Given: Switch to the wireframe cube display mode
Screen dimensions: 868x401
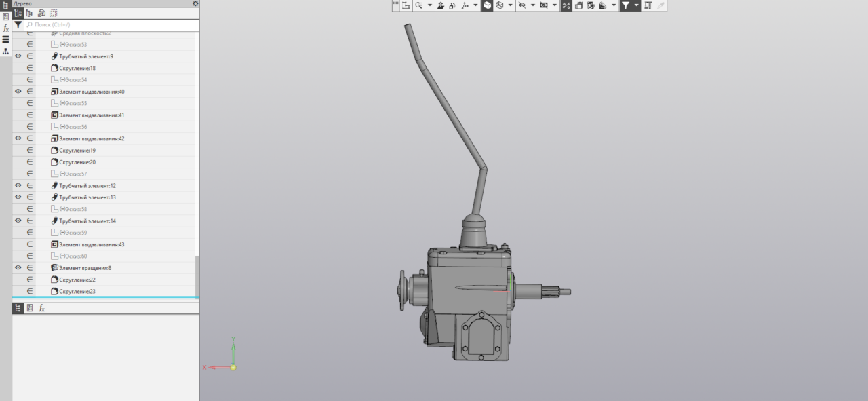Looking at the screenshot, I should coord(499,5).
